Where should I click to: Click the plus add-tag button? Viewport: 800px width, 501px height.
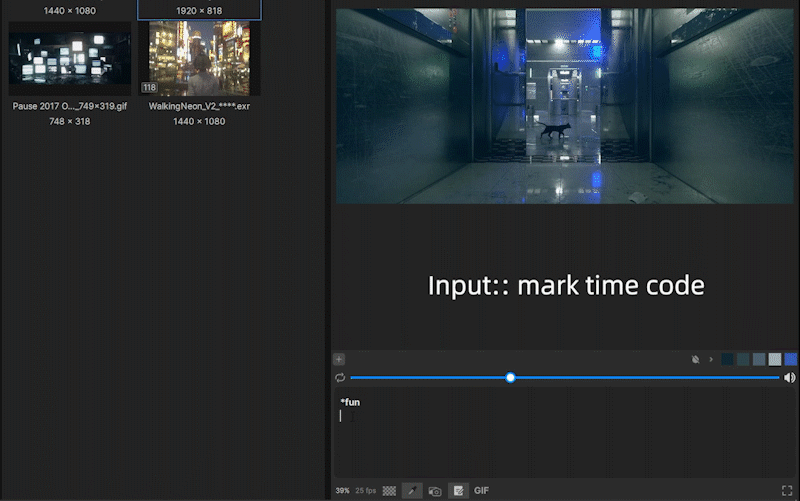coord(339,359)
